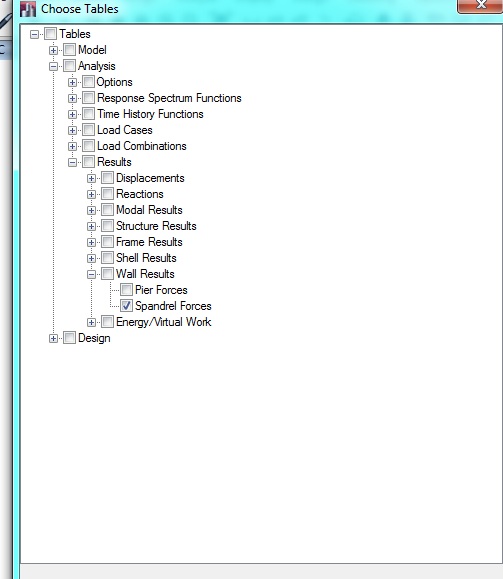Uncheck the Spandrel Forces checkbox

coord(126,306)
